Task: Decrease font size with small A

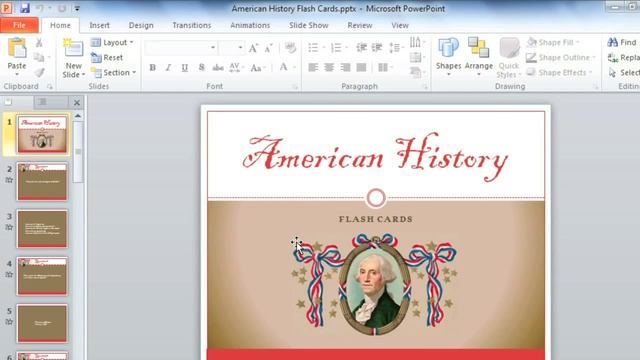Action: point(268,49)
